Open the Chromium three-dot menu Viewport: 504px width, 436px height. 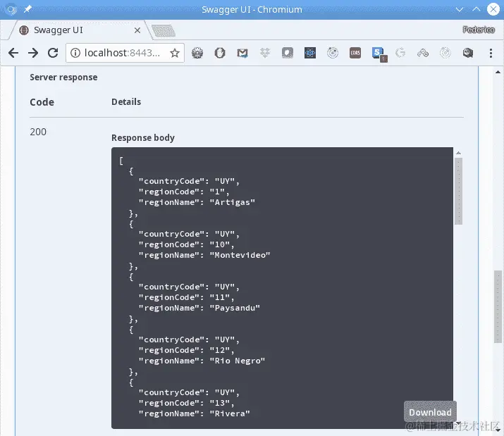491,53
